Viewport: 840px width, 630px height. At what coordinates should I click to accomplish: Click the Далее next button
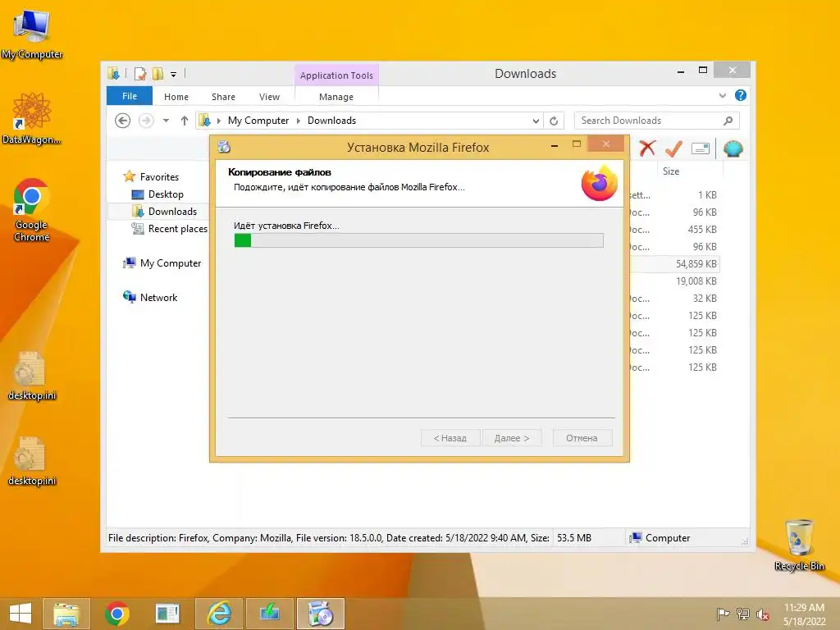(512, 438)
